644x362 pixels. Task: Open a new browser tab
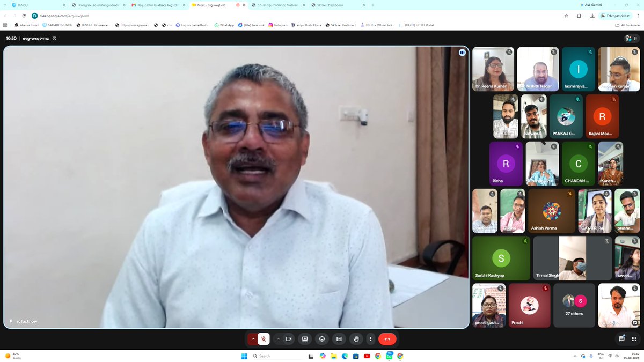click(x=372, y=5)
